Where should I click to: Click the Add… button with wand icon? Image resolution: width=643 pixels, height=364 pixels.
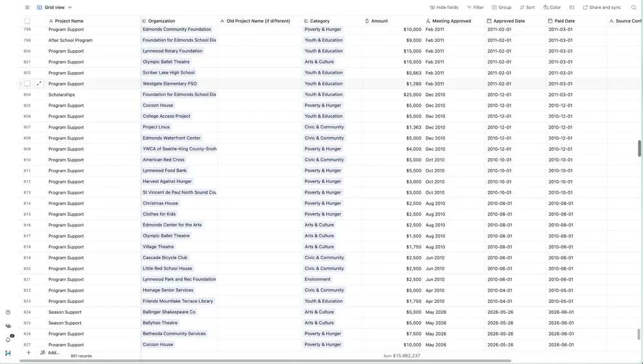pyautogui.click(x=50, y=352)
